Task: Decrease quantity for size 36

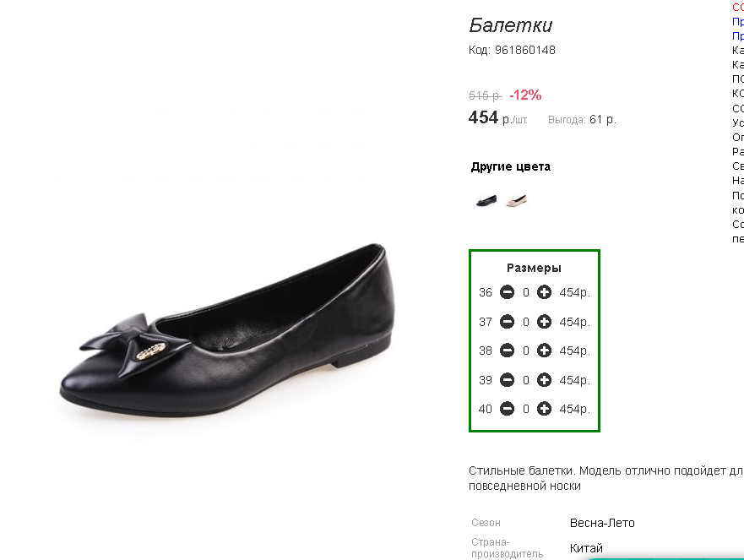Action: pos(507,292)
